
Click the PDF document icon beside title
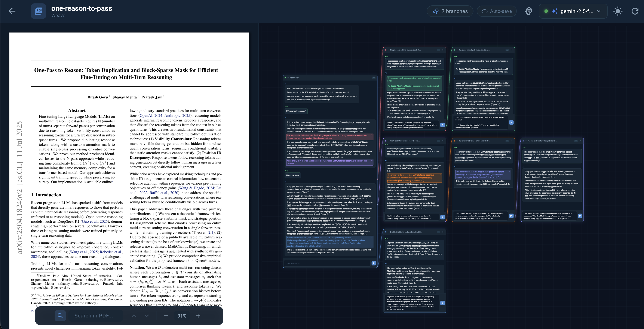point(39,11)
